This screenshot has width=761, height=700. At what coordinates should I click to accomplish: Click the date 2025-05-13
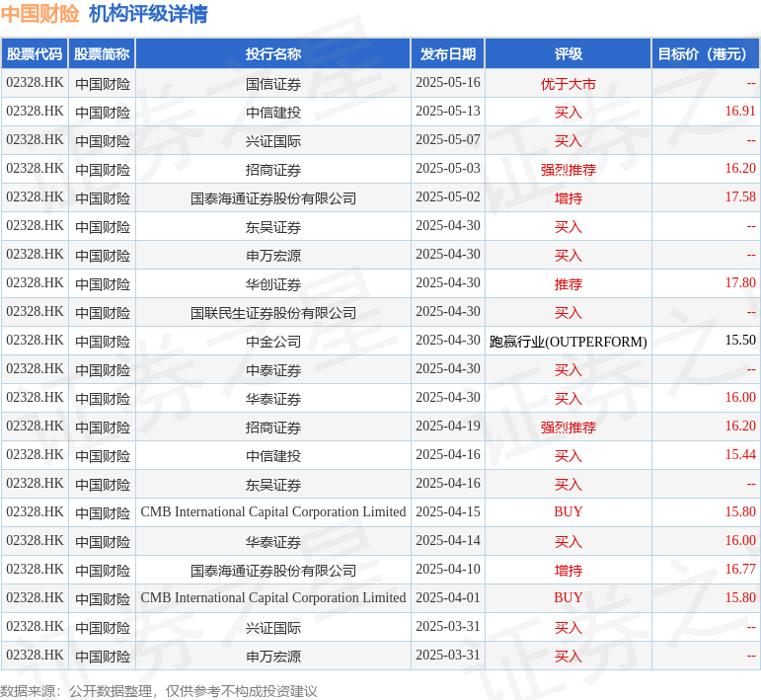[448, 112]
